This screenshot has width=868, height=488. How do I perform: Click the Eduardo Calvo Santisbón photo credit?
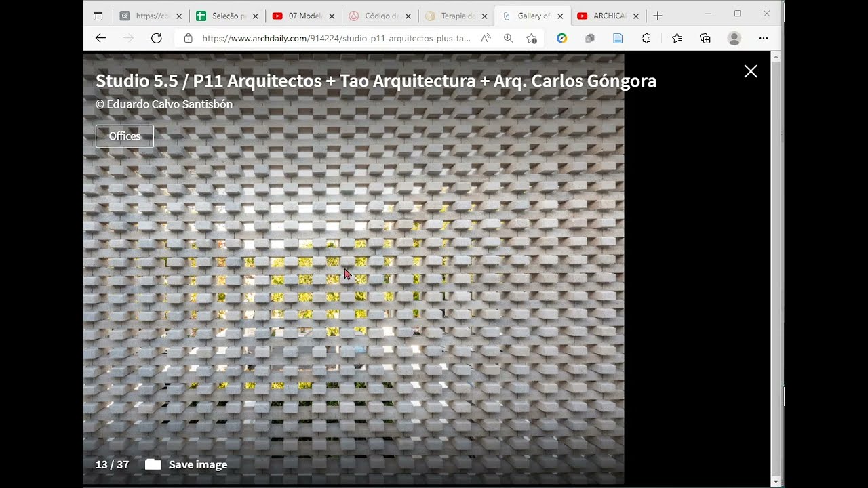164,104
